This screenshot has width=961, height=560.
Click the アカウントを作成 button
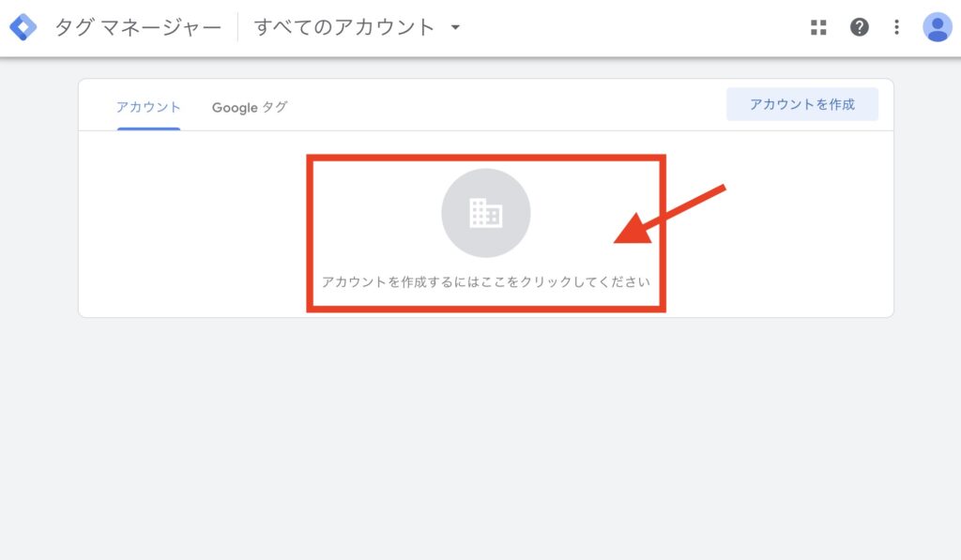point(802,104)
